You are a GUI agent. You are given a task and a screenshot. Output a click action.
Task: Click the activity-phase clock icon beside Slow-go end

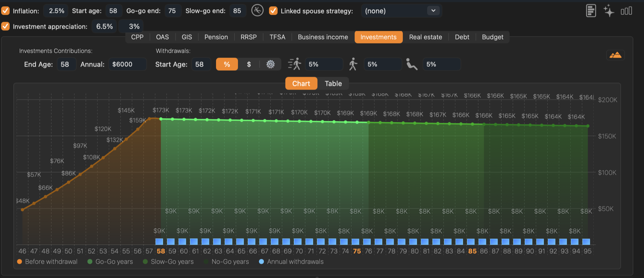pos(258,10)
